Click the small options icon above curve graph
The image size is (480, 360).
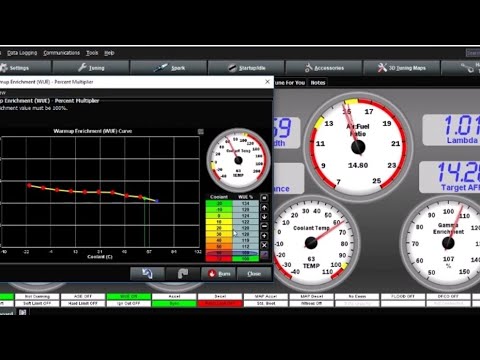pos(201,132)
